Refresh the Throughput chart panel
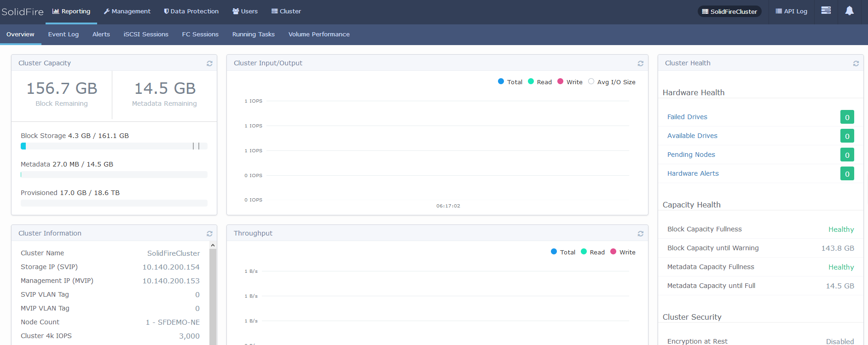Screen dimensions: 868x345 640,234
